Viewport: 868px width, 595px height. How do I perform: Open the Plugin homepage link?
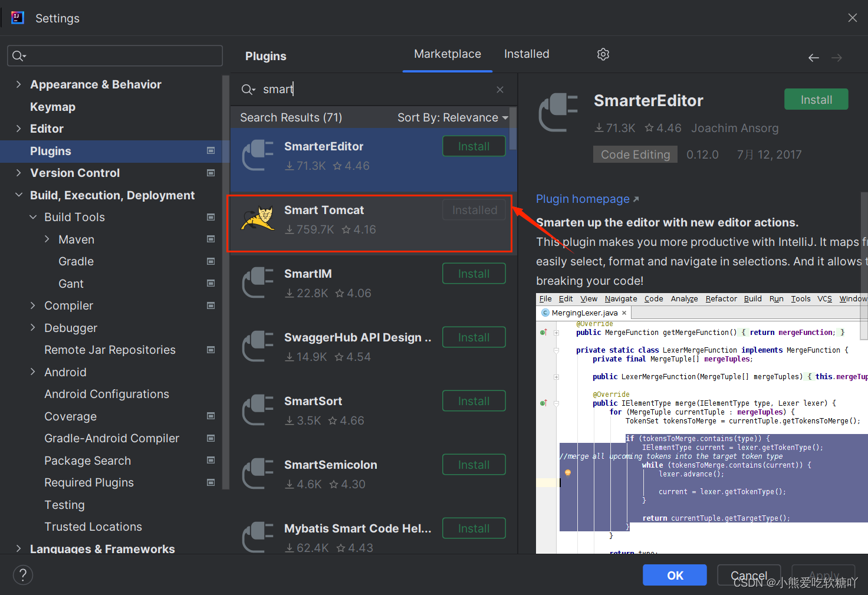pyautogui.click(x=587, y=199)
